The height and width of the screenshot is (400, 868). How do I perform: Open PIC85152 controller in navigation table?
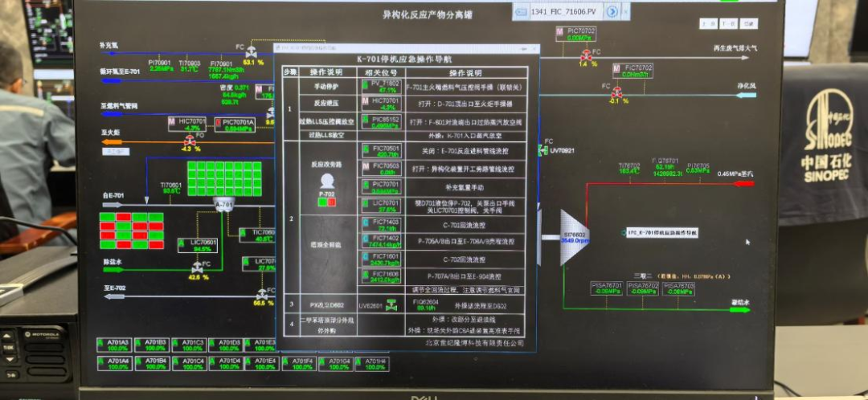click(x=381, y=121)
